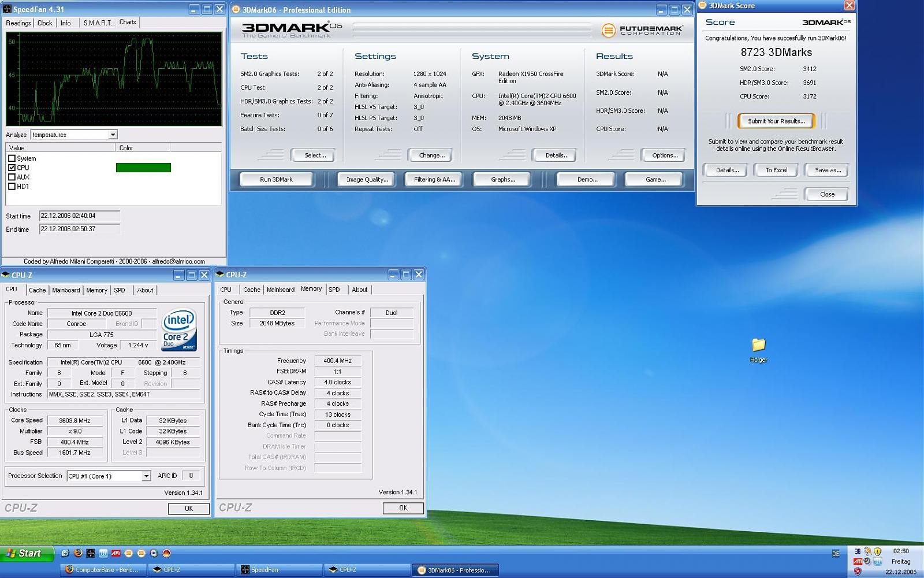Click the Intel Core 2 Duo logo
The width and height of the screenshot is (924, 578).
(x=179, y=329)
